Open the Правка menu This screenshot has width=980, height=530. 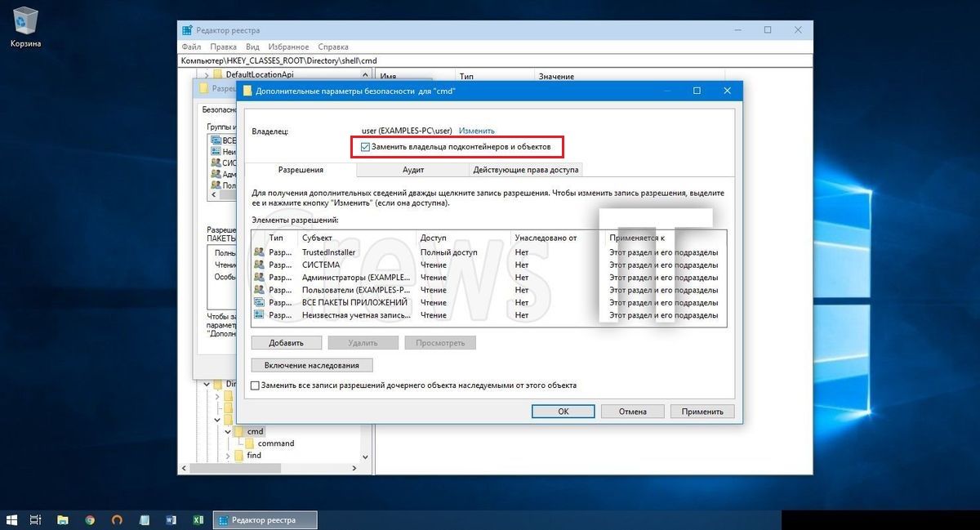click(224, 47)
